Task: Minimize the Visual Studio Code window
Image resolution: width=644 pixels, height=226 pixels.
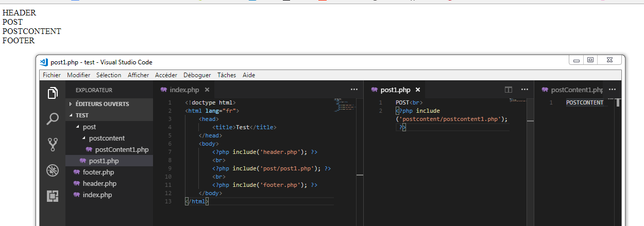Action: tap(577, 60)
